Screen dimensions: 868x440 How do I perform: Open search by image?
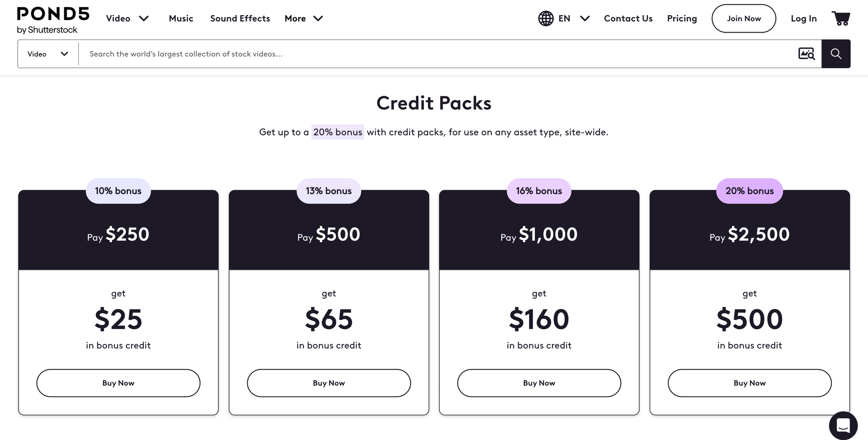[x=806, y=53]
